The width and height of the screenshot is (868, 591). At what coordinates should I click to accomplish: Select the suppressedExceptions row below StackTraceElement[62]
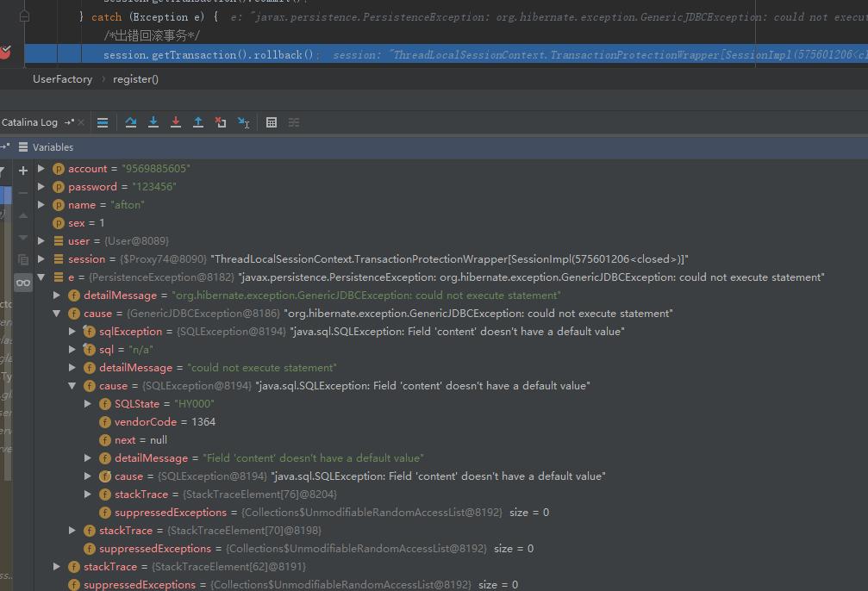451,584
